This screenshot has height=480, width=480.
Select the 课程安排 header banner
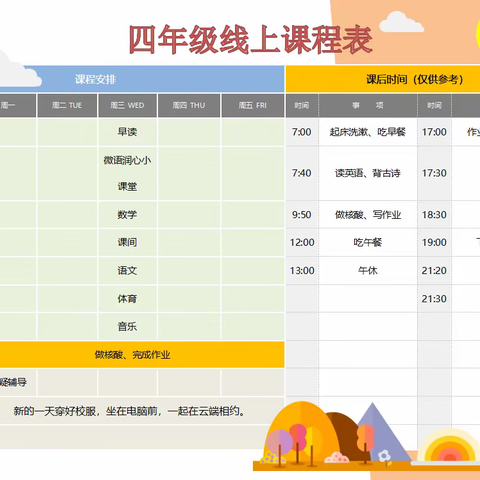click(x=142, y=79)
